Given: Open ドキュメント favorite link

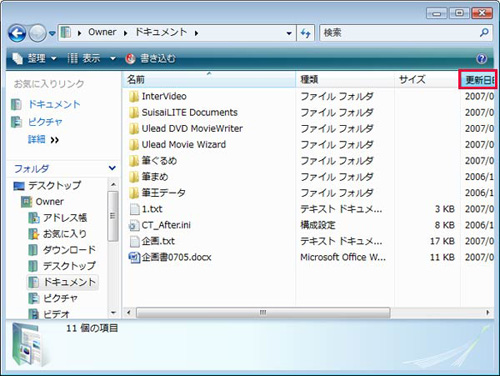Looking at the screenshot, I should coord(54,104).
